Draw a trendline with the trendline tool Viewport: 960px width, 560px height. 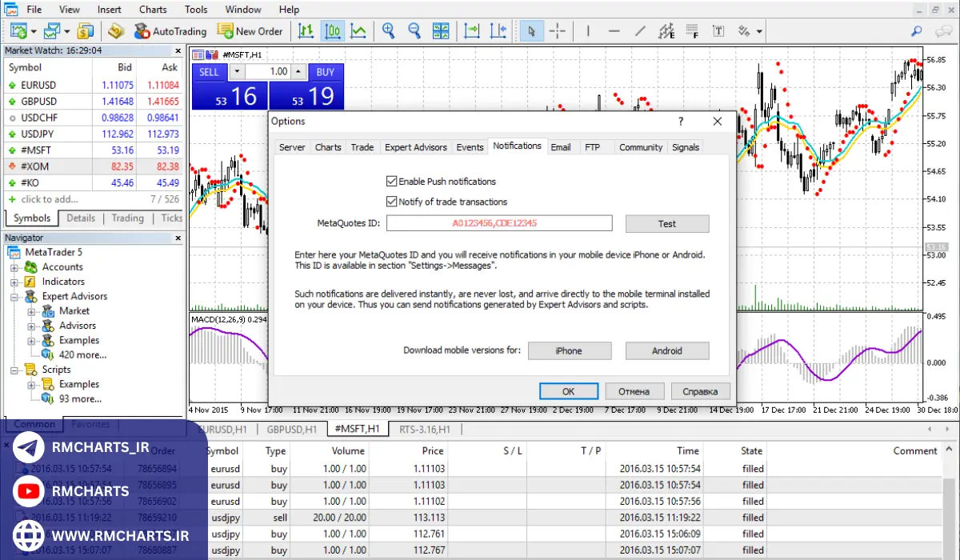pos(640,31)
